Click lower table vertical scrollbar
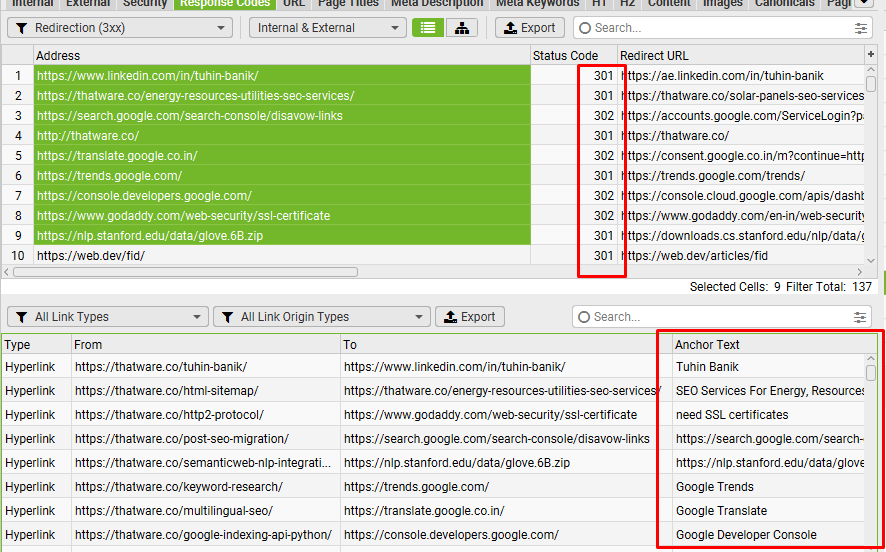 point(871,373)
